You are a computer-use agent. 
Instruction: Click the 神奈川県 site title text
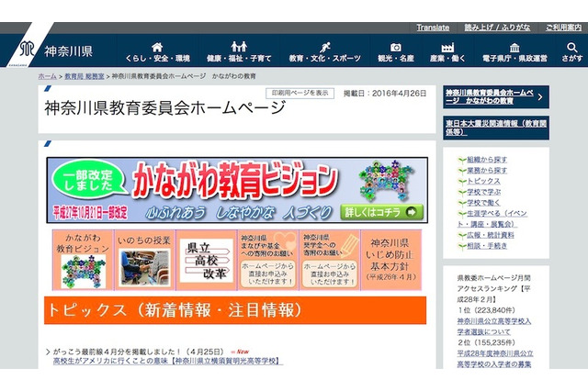point(68,50)
